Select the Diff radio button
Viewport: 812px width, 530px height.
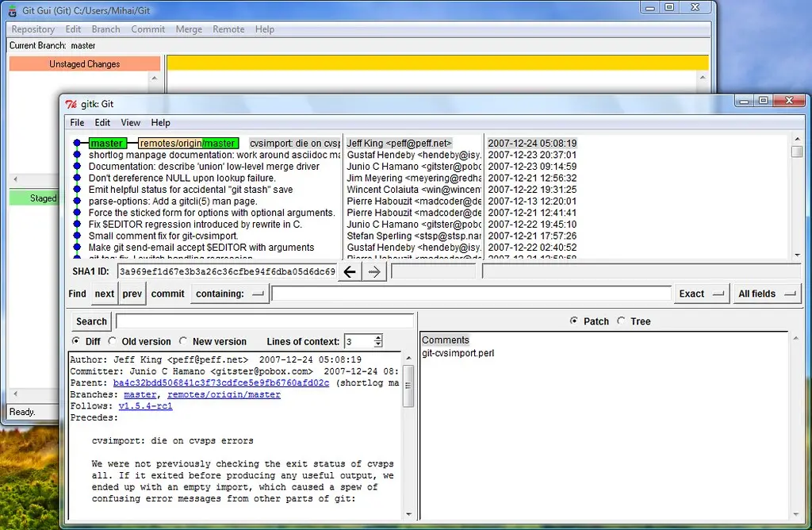(x=76, y=341)
